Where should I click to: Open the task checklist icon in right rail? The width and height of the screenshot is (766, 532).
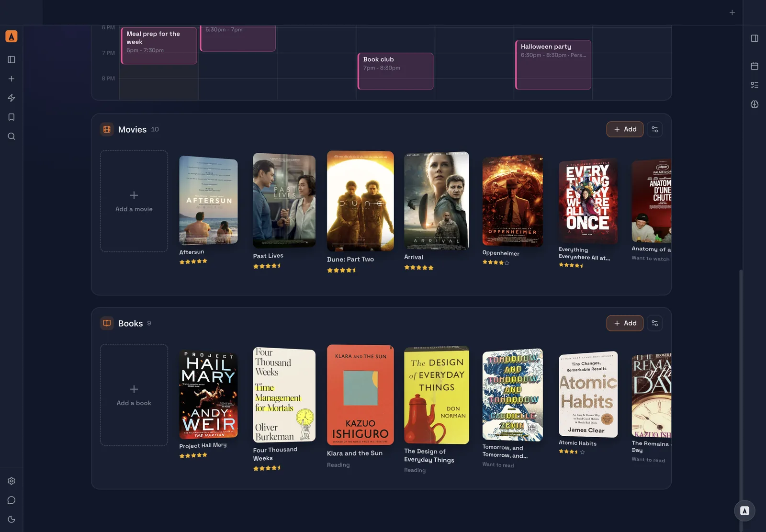coord(755,85)
